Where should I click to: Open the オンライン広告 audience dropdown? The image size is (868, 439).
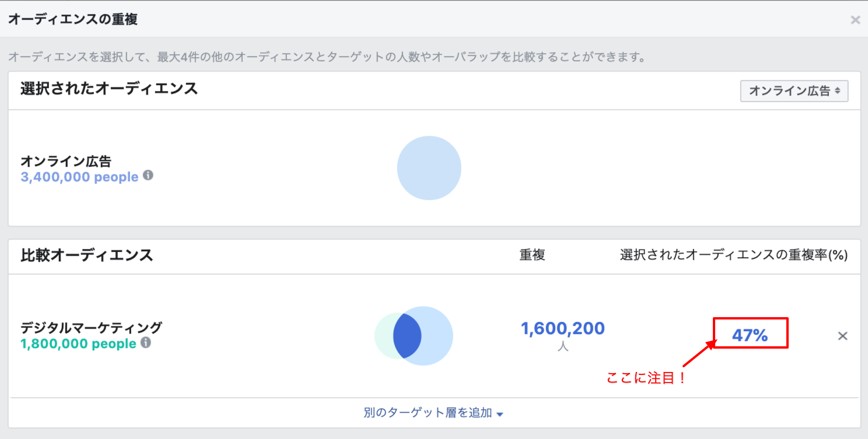(x=794, y=91)
